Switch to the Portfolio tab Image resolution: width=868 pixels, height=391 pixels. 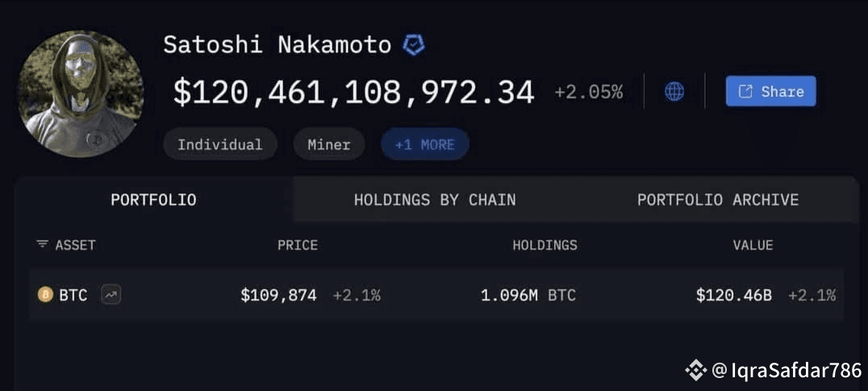153,200
